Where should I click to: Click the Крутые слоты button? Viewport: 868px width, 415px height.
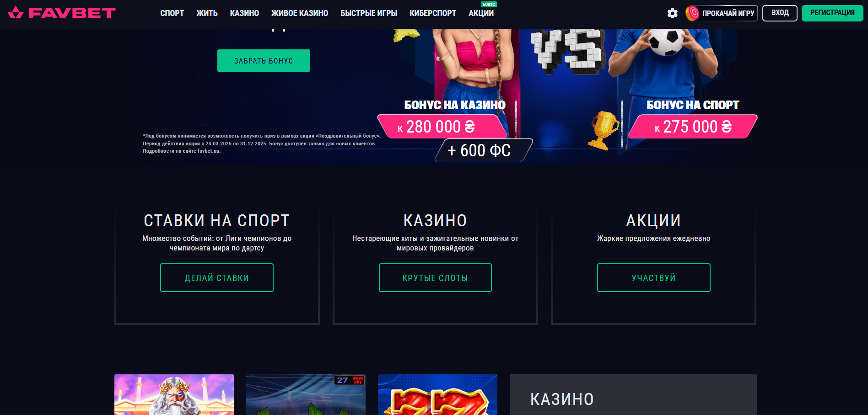tap(435, 278)
